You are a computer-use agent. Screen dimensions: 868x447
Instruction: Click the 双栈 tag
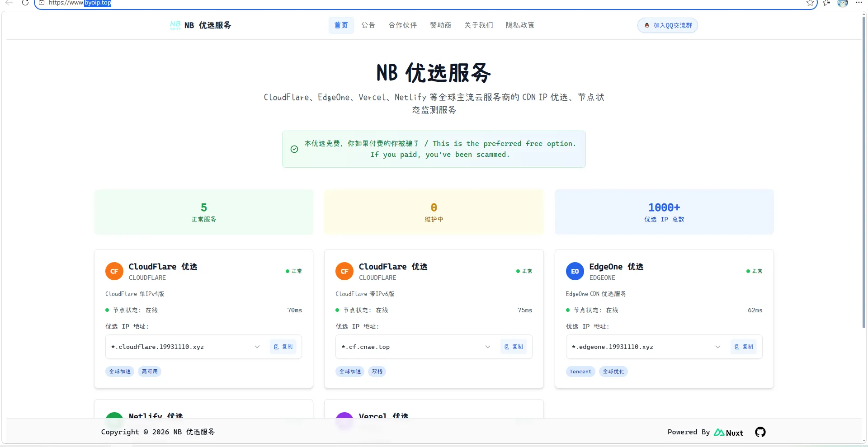[x=377, y=372]
